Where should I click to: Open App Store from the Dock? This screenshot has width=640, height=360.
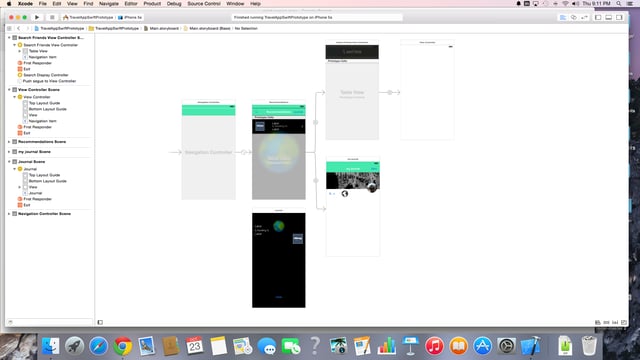coord(482,346)
